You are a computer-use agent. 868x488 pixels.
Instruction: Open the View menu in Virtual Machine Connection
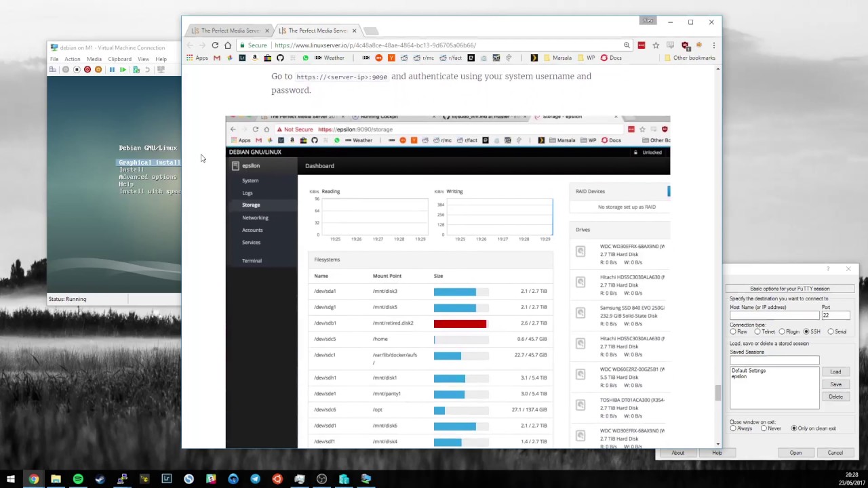pos(143,59)
